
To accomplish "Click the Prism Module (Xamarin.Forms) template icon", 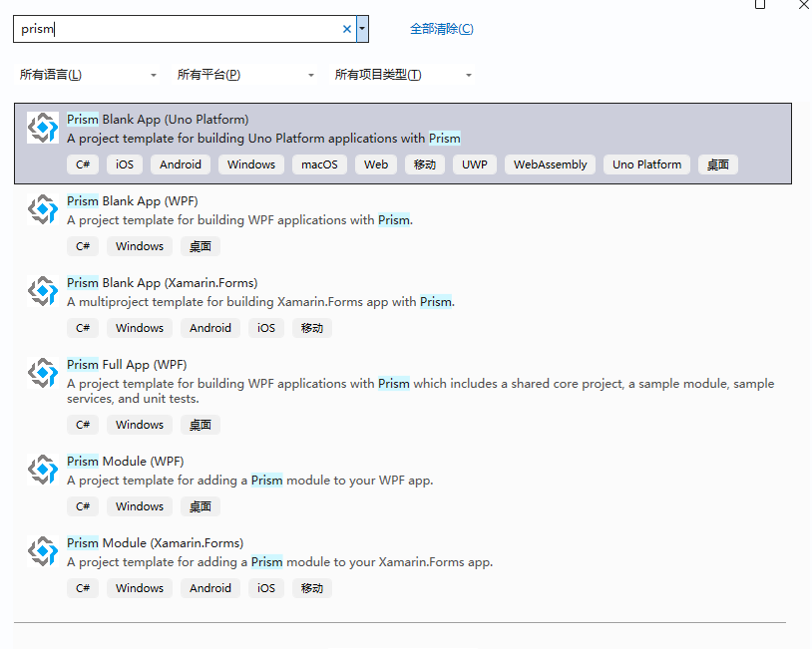I will [x=43, y=551].
